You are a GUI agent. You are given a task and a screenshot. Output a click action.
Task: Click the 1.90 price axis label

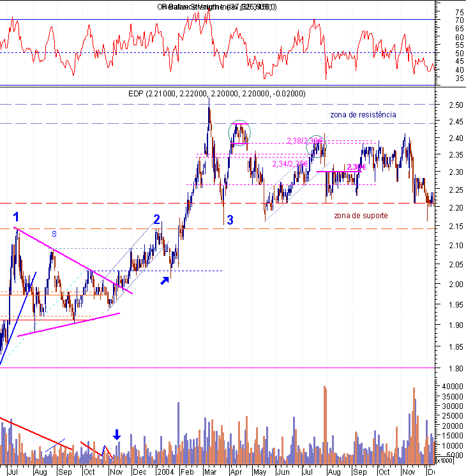coord(456,325)
